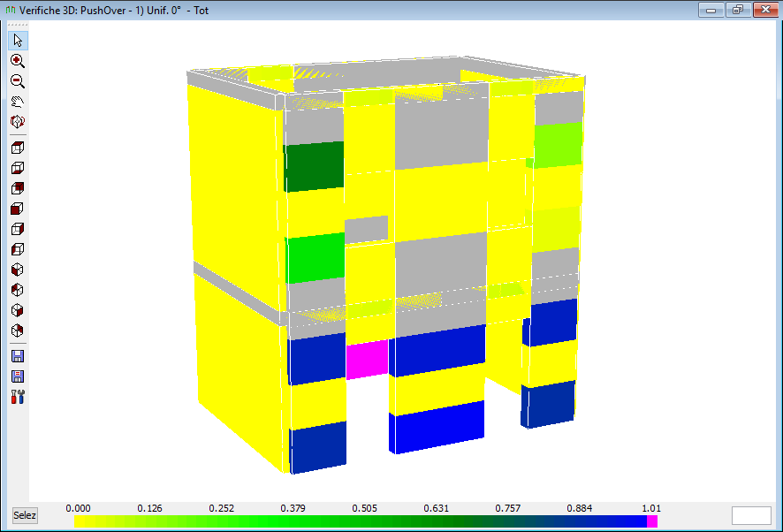Choose second isometric view hexagon cube icon
Image resolution: width=783 pixels, height=532 pixels.
click(18, 290)
